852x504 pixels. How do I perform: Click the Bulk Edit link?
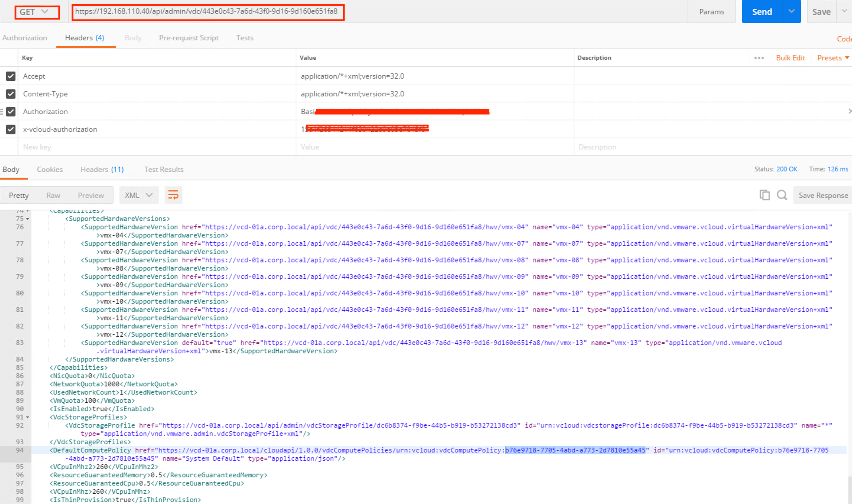pos(790,58)
